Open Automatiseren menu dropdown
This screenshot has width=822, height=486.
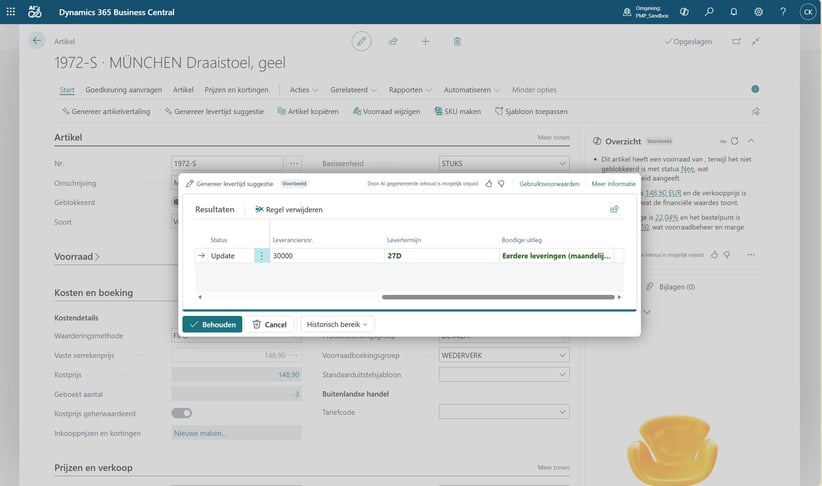coord(472,90)
